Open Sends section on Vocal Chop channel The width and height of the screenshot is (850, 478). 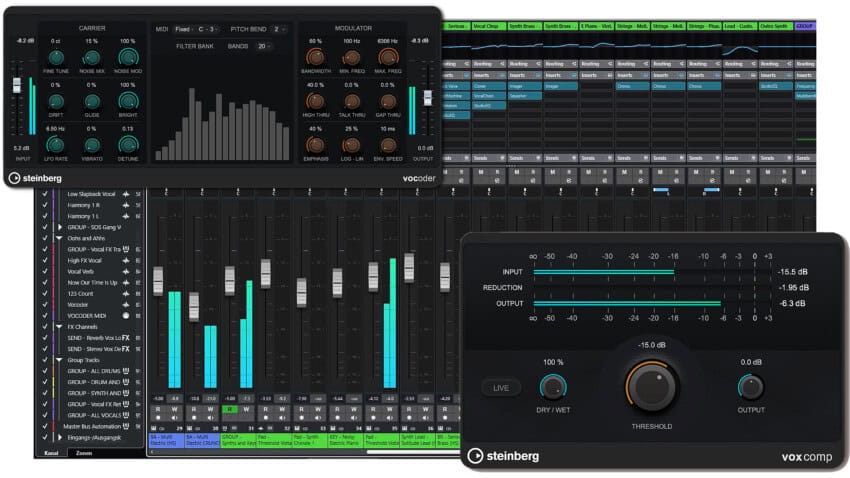(x=488, y=158)
